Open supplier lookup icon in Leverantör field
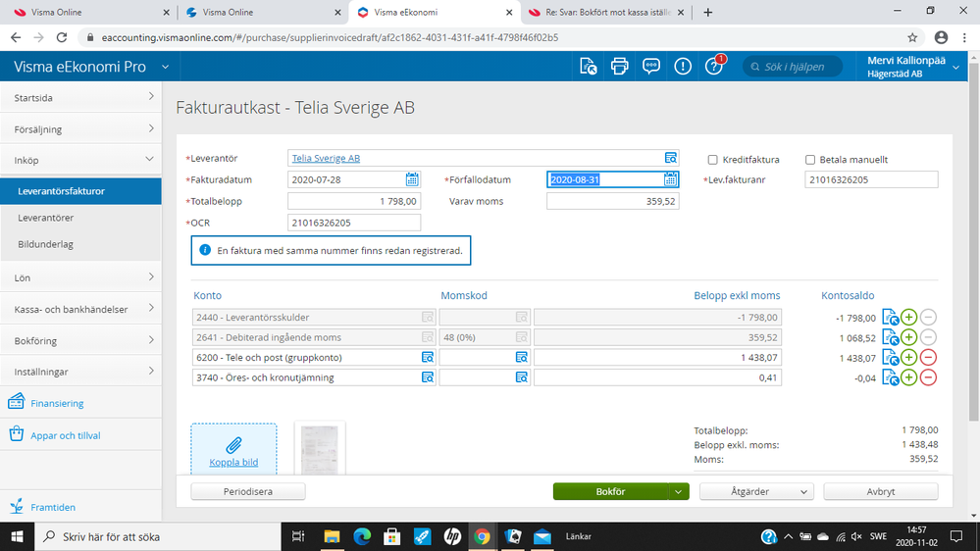 click(x=671, y=158)
